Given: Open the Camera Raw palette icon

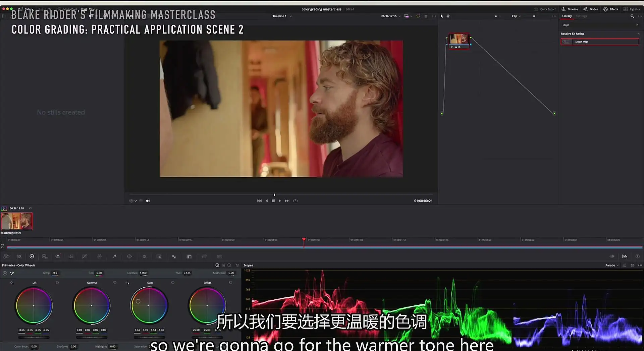Looking at the screenshot, I should [x=6, y=256].
